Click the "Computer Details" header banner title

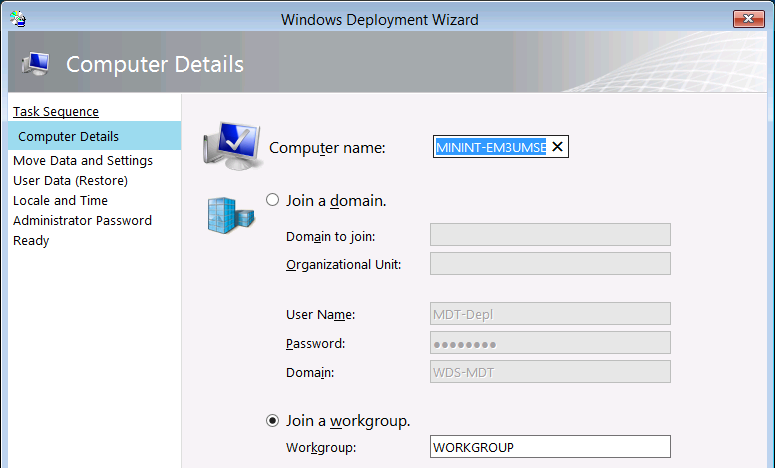pos(155,64)
